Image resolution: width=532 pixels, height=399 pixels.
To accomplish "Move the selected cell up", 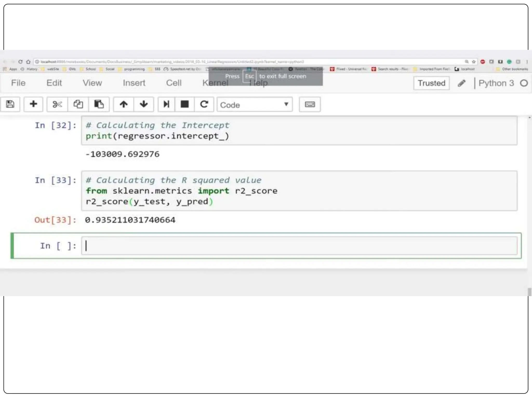I will point(124,104).
